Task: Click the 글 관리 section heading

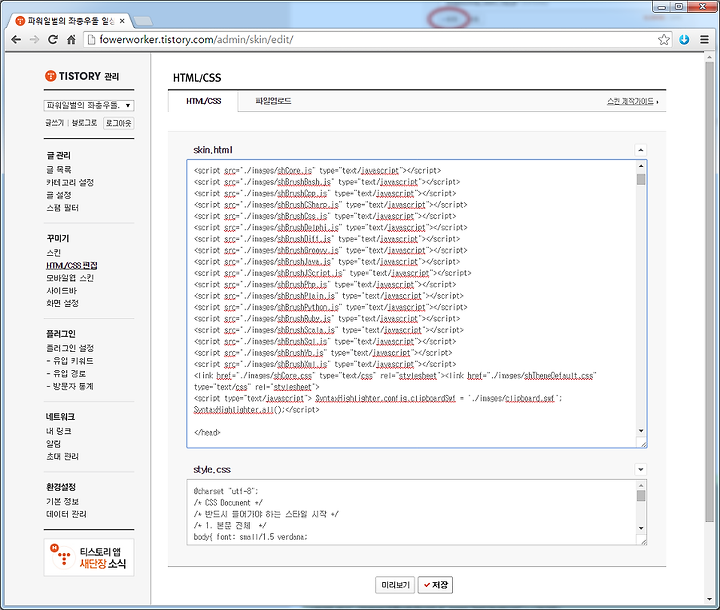Action: [58, 155]
